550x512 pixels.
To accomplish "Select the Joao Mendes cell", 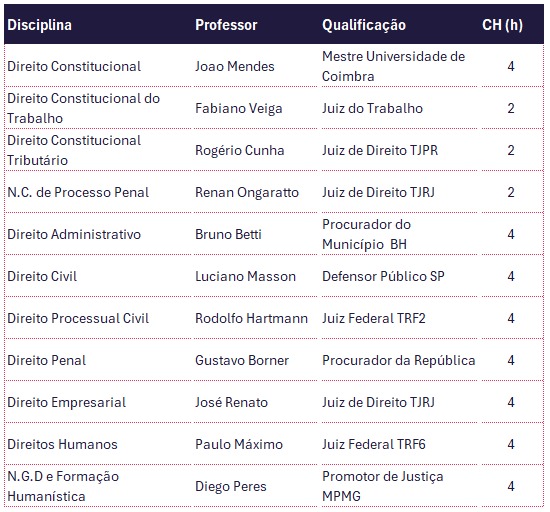I will click(255, 66).
